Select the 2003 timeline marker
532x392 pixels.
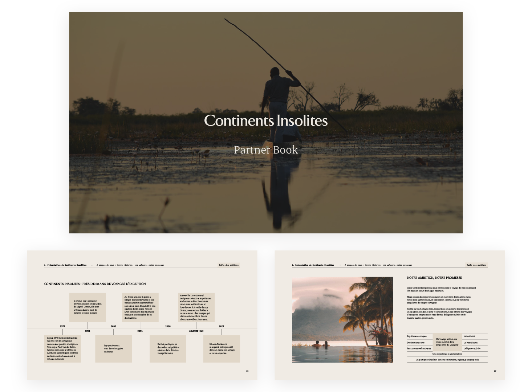(x=113, y=326)
